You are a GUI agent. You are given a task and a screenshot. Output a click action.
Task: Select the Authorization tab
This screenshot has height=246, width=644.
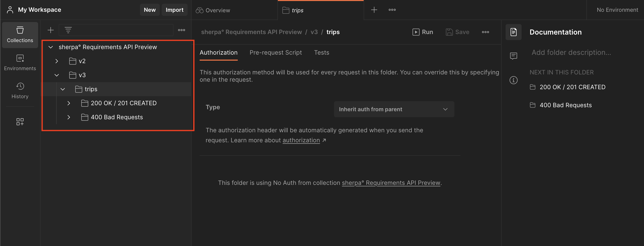click(218, 53)
